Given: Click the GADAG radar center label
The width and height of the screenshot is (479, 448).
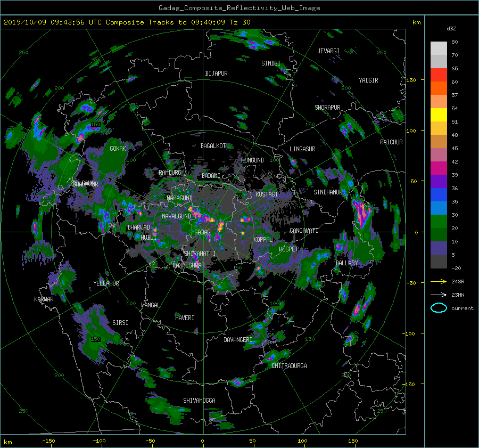Looking at the screenshot, I should point(203,232).
